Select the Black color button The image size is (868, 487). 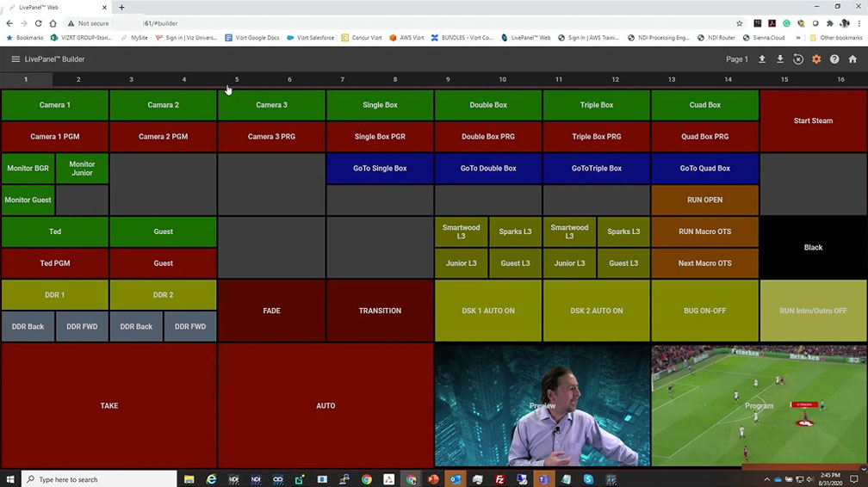click(x=813, y=247)
